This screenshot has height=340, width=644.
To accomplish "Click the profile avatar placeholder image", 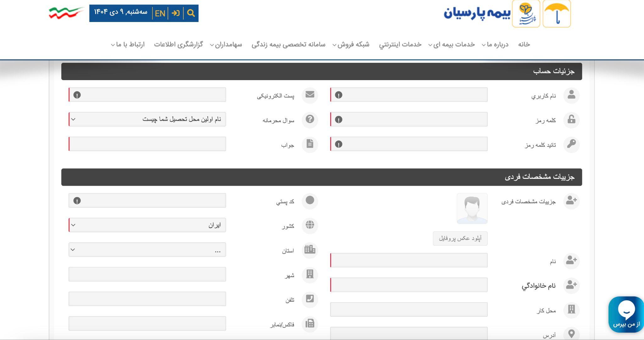I will click(x=472, y=209).
